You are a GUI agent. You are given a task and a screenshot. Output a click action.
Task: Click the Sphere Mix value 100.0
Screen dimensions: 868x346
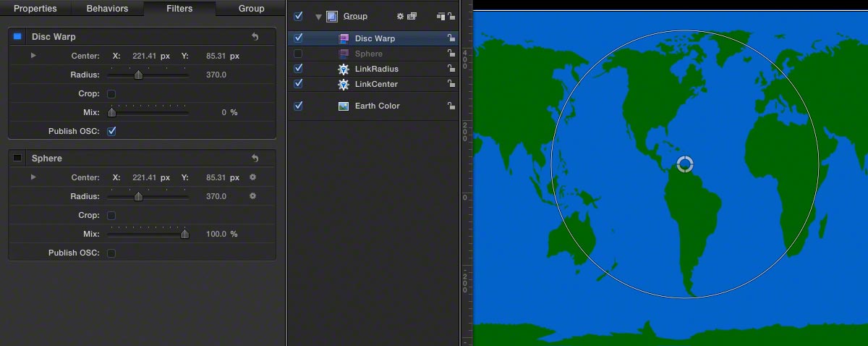point(216,234)
